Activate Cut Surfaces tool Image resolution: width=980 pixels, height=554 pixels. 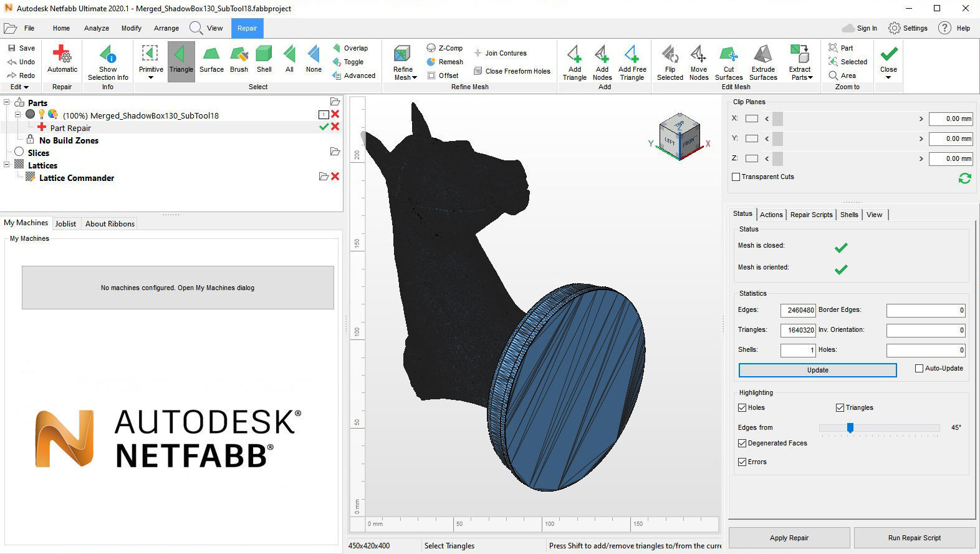coord(729,62)
